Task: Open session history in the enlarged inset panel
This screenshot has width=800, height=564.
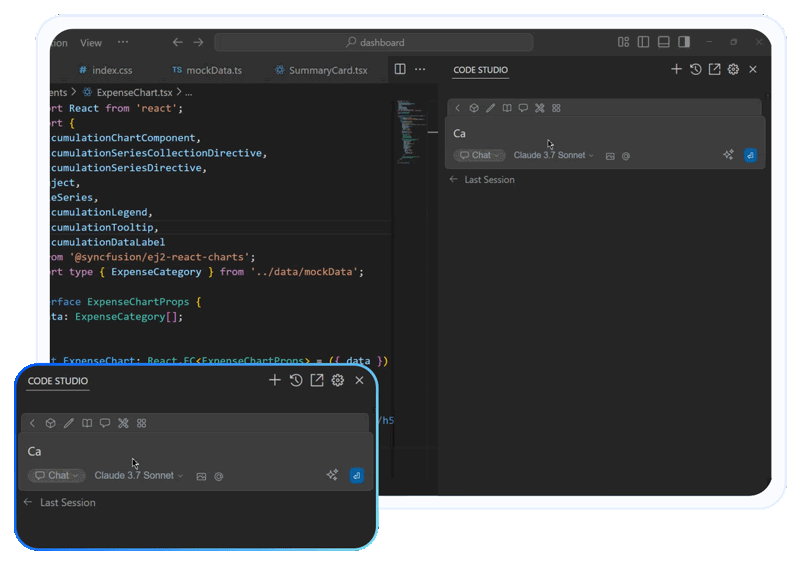Action: click(296, 380)
